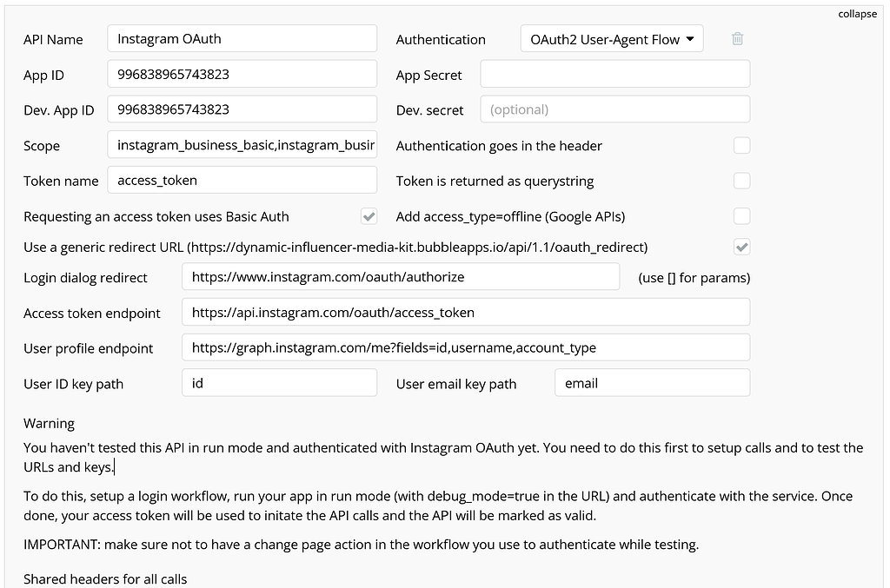Collapse the API connector panel
The image size is (890, 588).
point(857,13)
